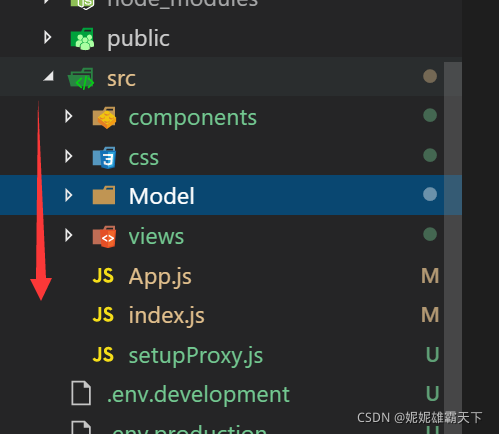Screen dimensions: 499x434
Task: Click the U untracked badge on .env.development
Action: (x=432, y=394)
